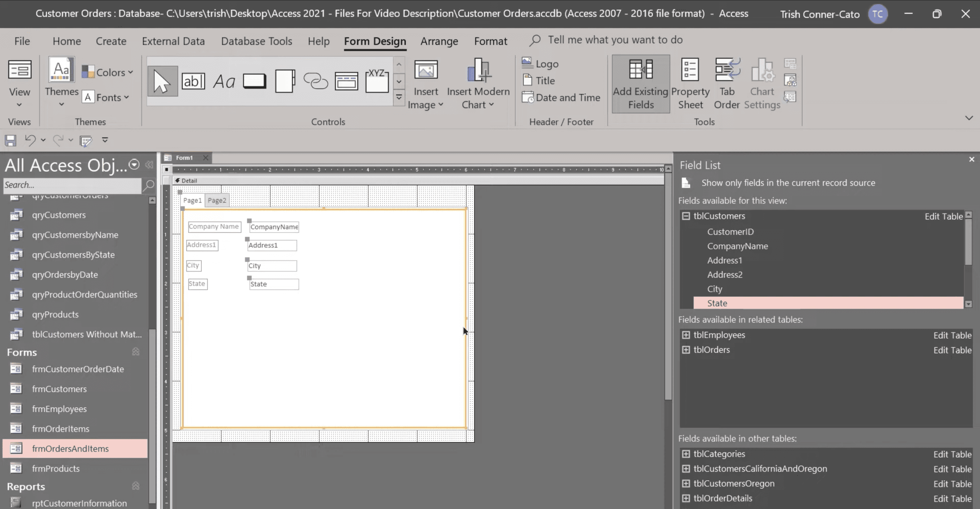Click the Save icon in quick access toolbar
The image size is (980, 509).
[10, 141]
